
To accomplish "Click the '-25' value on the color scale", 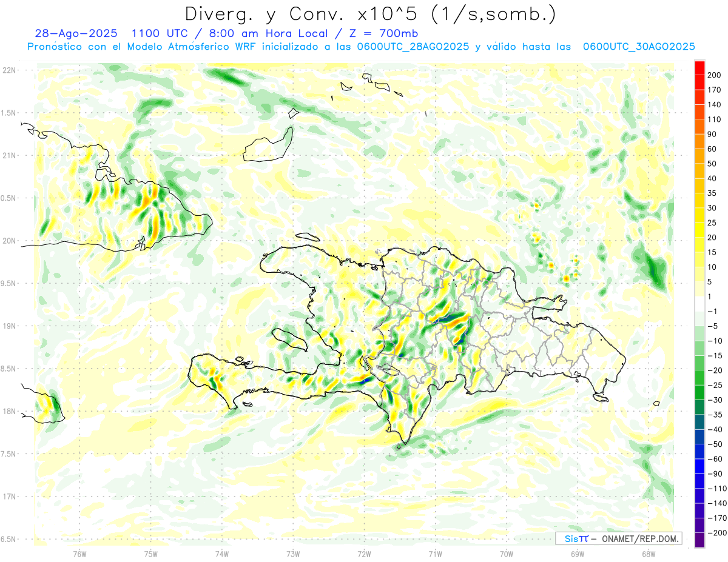I will [715, 385].
